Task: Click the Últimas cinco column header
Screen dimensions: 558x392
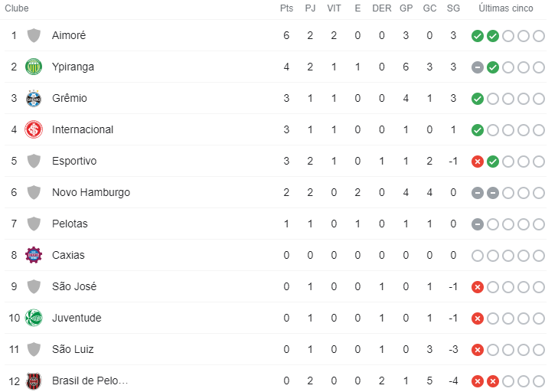Action: click(x=506, y=8)
